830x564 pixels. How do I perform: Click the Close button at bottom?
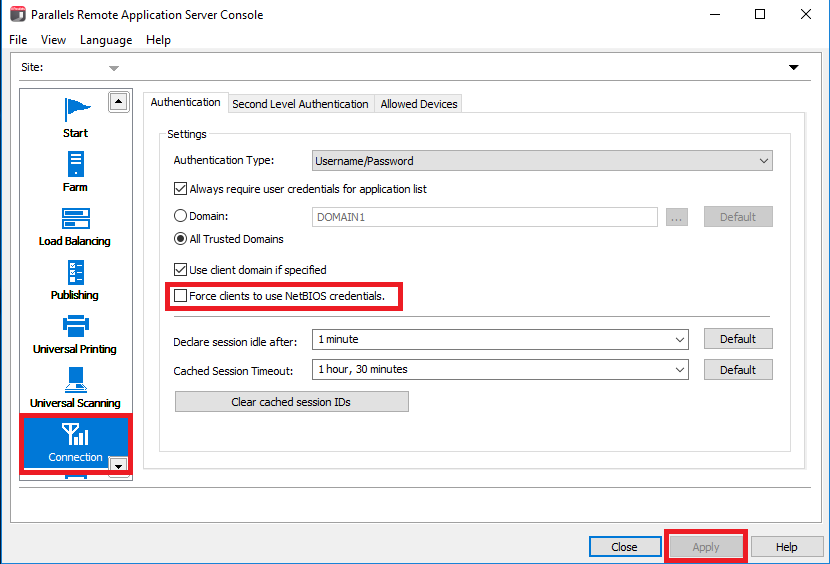point(625,547)
